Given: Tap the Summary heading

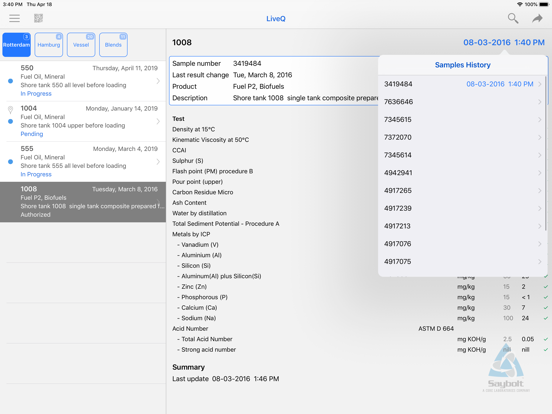Looking at the screenshot, I should (x=188, y=367).
